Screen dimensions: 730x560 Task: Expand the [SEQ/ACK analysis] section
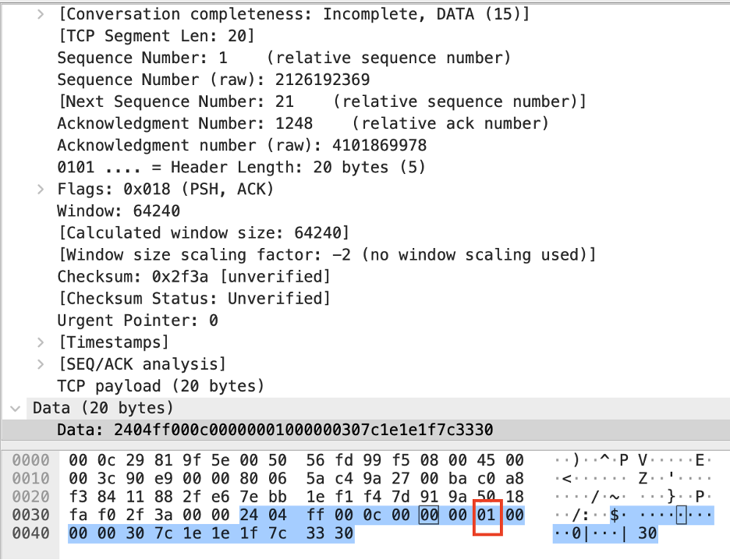click(41, 363)
